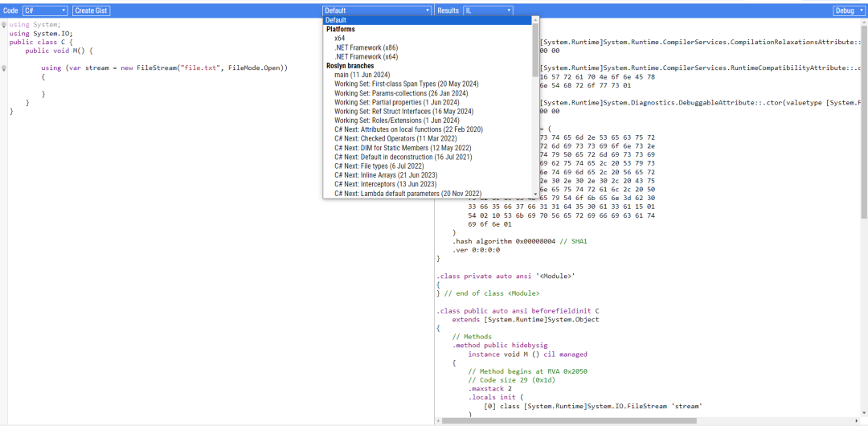Click the lightbulb icon beside the using-stream line
The image size is (868, 426).
coord(4,68)
